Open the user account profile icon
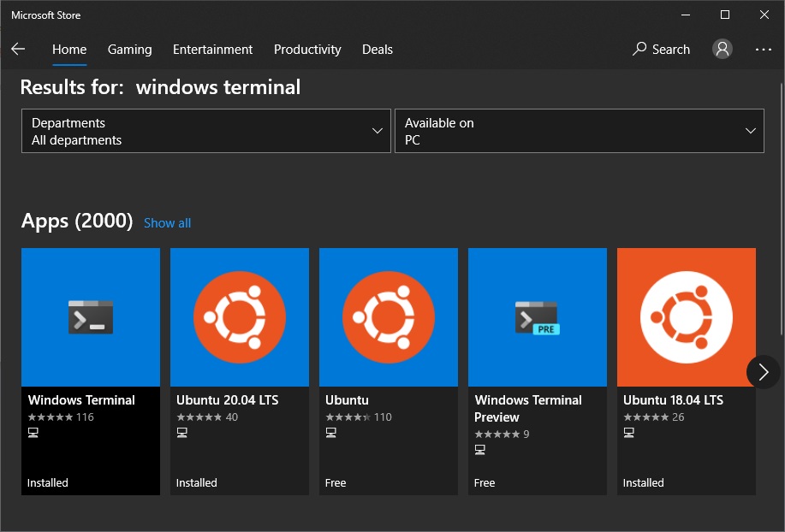The width and height of the screenshot is (785, 532). [x=722, y=49]
